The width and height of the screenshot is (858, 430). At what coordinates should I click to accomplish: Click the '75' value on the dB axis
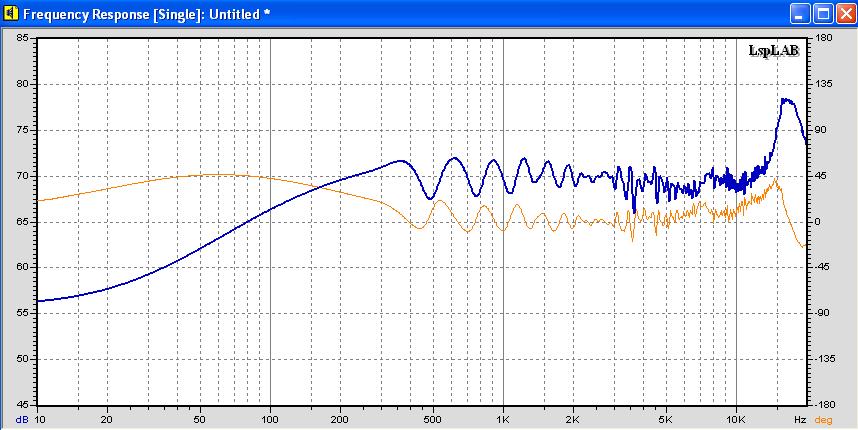tap(23, 130)
